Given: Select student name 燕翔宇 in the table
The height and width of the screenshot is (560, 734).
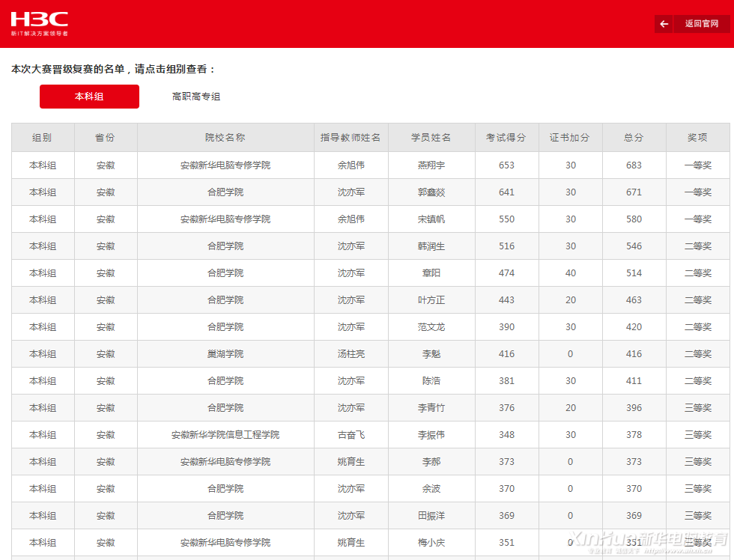Looking at the screenshot, I should 431,165.
